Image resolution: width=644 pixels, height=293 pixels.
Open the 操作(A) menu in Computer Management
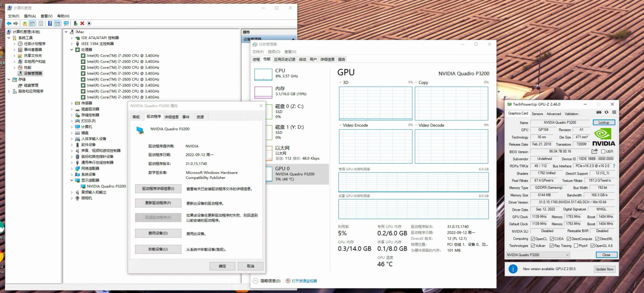point(30,16)
